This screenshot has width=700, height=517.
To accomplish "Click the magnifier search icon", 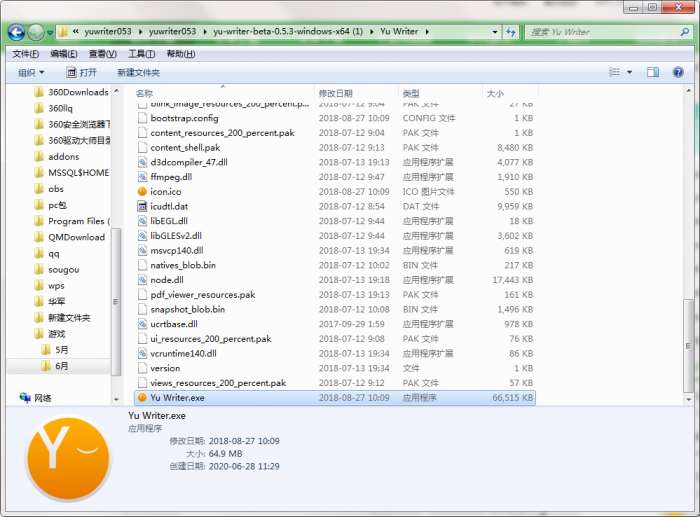I will tap(684, 32).
